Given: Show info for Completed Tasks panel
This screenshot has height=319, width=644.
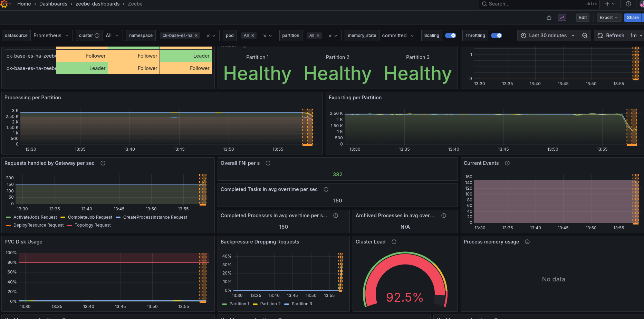Looking at the screenshot, I should coord(326,189).
